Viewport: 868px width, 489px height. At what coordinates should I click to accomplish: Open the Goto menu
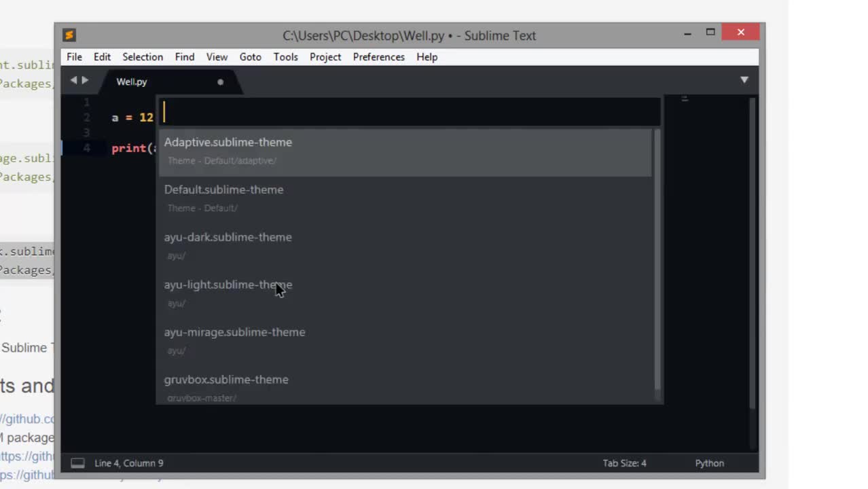click(x=250, y=57)
